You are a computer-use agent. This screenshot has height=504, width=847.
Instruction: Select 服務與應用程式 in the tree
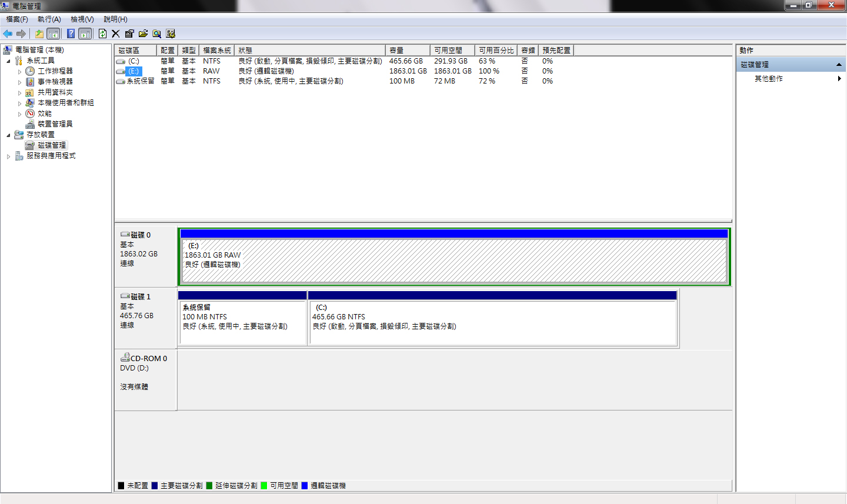click(51, 156)
